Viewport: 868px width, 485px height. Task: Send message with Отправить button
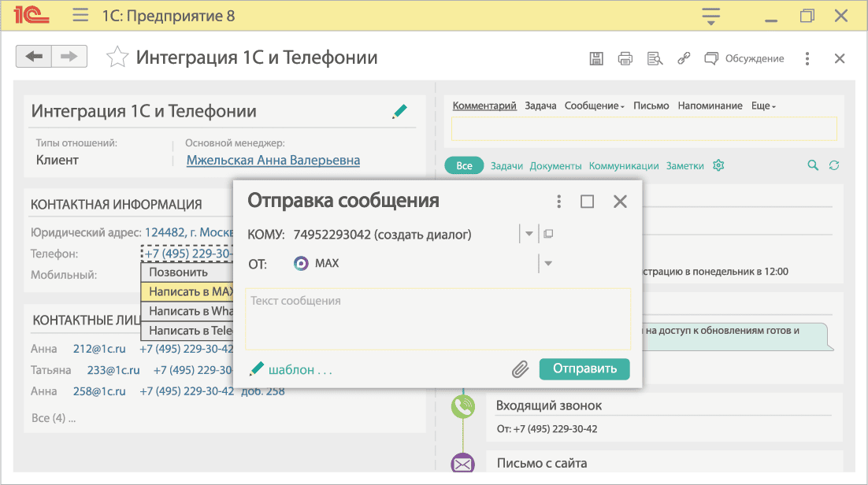point(584,368)
